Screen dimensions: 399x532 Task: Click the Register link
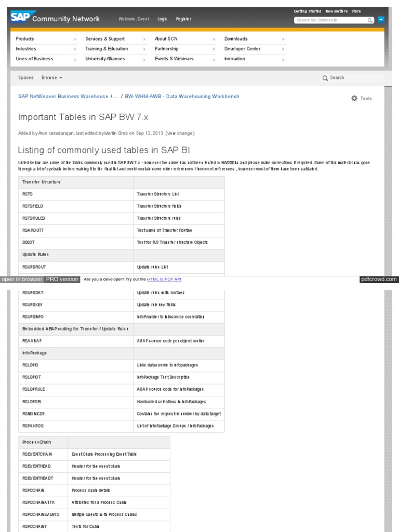[183, 19]
